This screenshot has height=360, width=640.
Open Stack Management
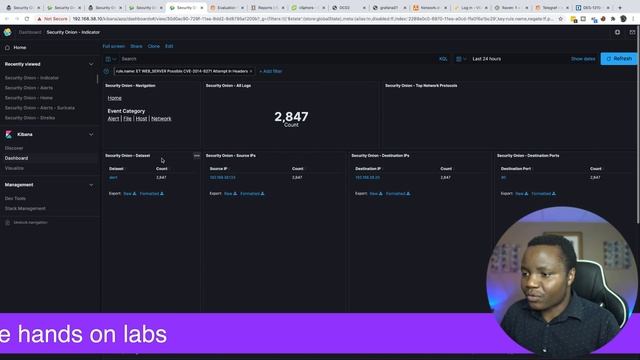point(25,209)
